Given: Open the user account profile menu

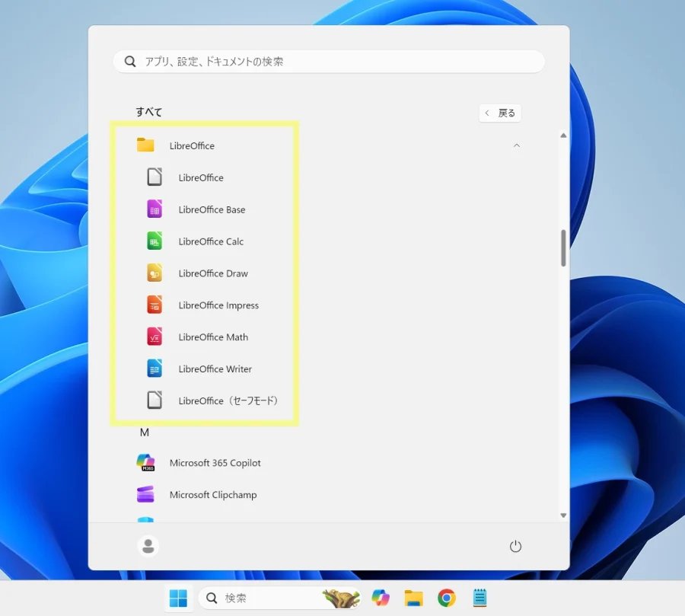Looking at the screenshot, I should 148,546.
